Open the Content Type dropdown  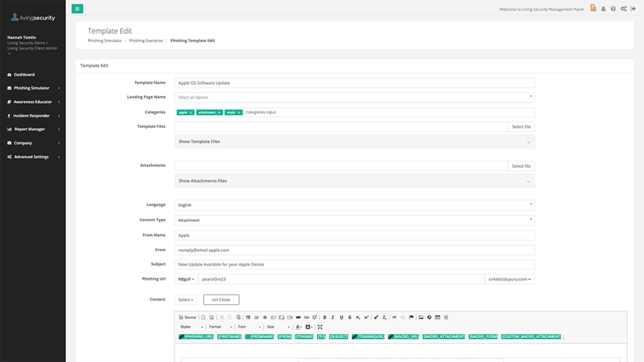354,220
